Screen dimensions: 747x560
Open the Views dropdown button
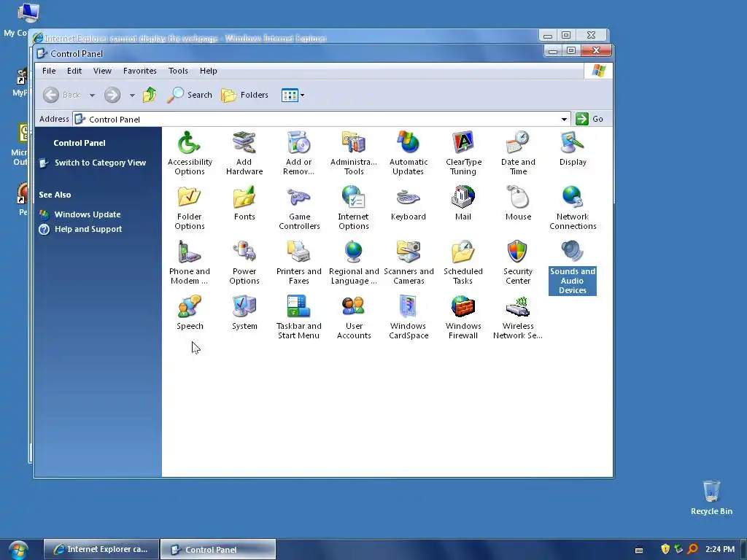pyautogui.click(x=293, y=96)
